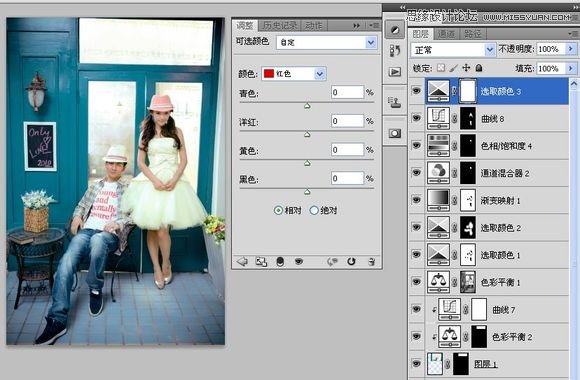The height and width of the screenshot is (380, 580).
Task: Enable lock image pixels brush icon
Action: point(453,68)
